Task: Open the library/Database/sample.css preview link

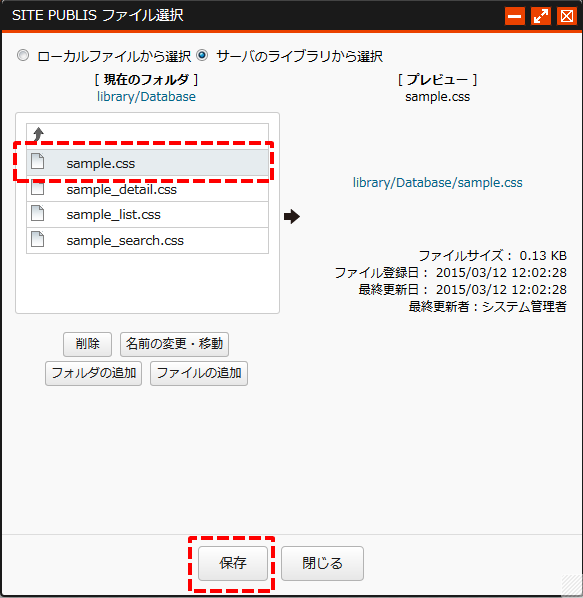Action: [x=437, y=182]
